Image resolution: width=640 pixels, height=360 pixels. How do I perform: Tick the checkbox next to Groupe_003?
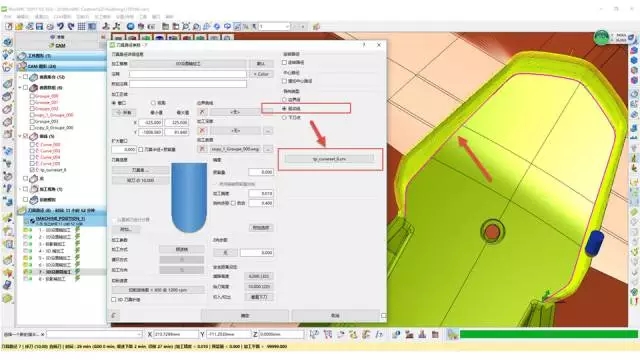click(x=32, y=121)
